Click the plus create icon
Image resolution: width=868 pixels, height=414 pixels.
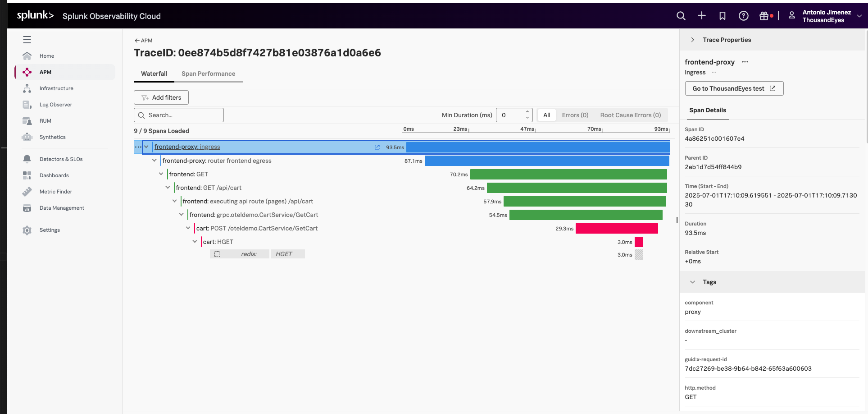click(x=702, y=16)
